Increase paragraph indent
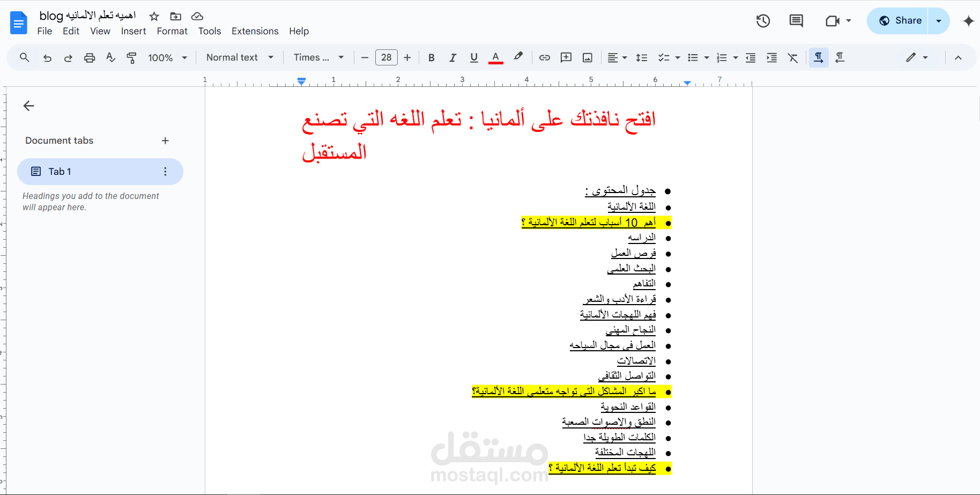The height and width of the screenshot is (495, 980). [772, 57]
